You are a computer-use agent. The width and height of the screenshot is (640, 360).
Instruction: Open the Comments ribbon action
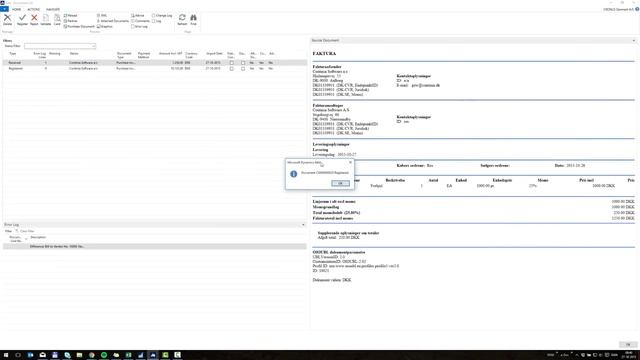point(140,21)
